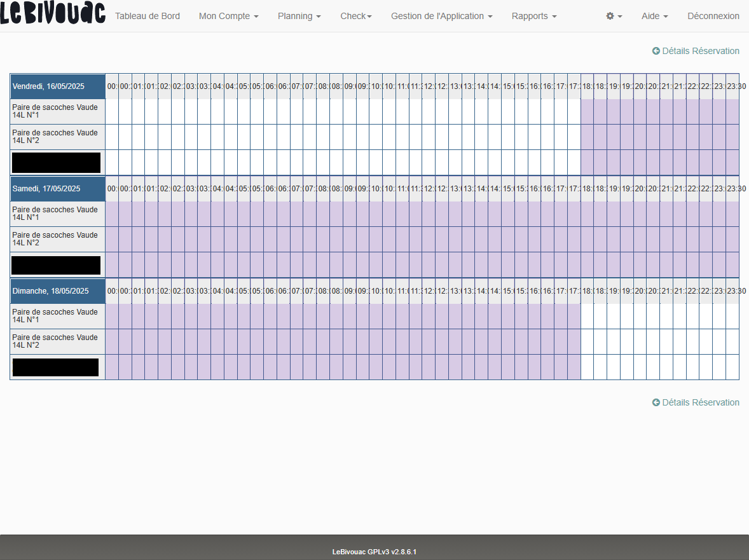The image size is (749, 560).
Task: Click the 23:30 time header in Vendredi row
Action: pyautogui.click(x=732, y=86)
